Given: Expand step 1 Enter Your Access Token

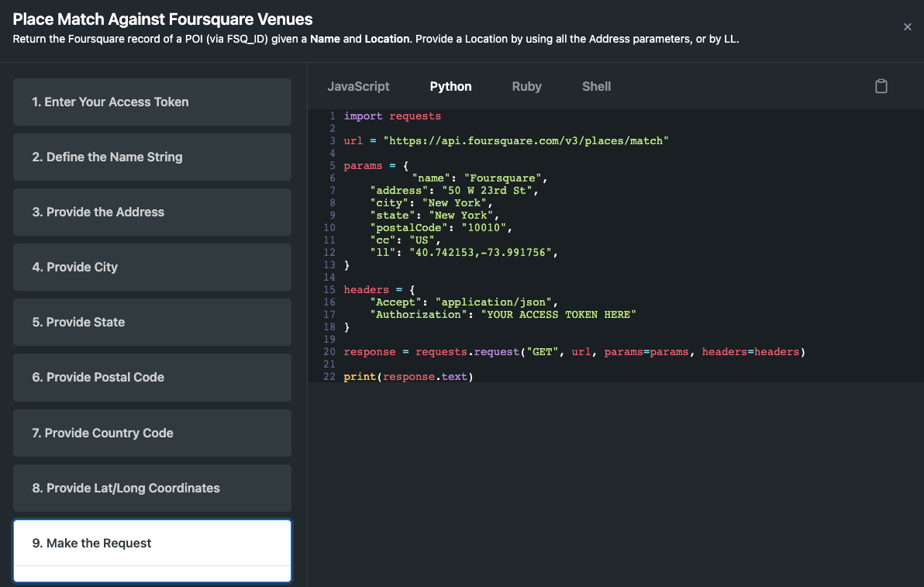Looking at the screenshot, I should (x=152, y=102).
